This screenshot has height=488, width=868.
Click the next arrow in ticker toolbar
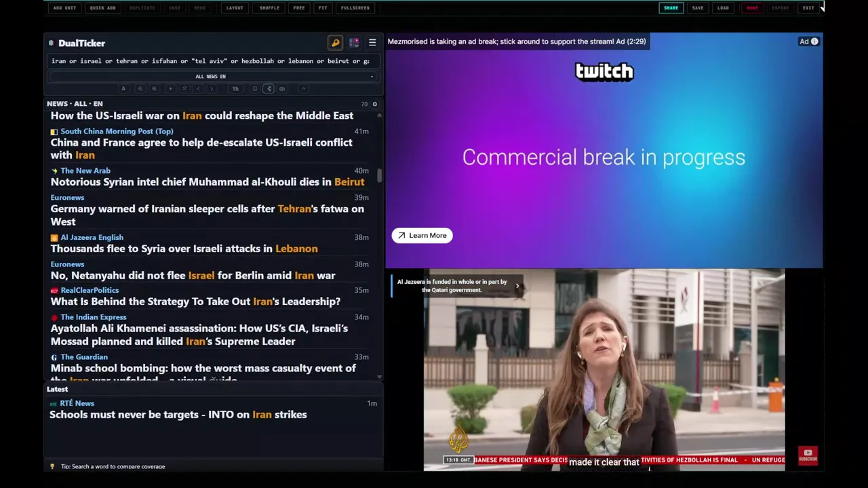point(212,89)
